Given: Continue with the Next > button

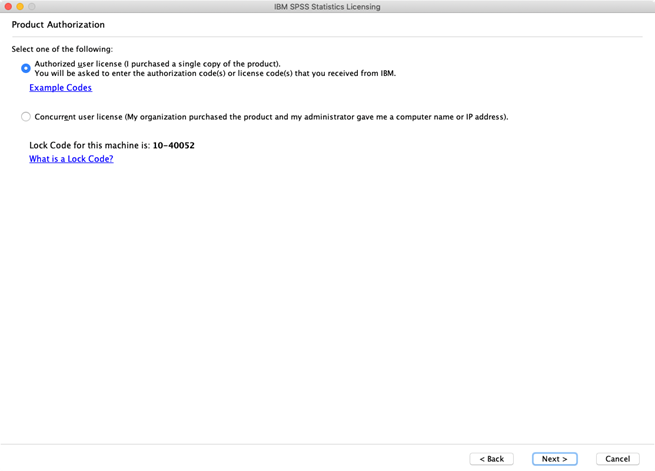Looking at the screenshot, I should (555, 459).
